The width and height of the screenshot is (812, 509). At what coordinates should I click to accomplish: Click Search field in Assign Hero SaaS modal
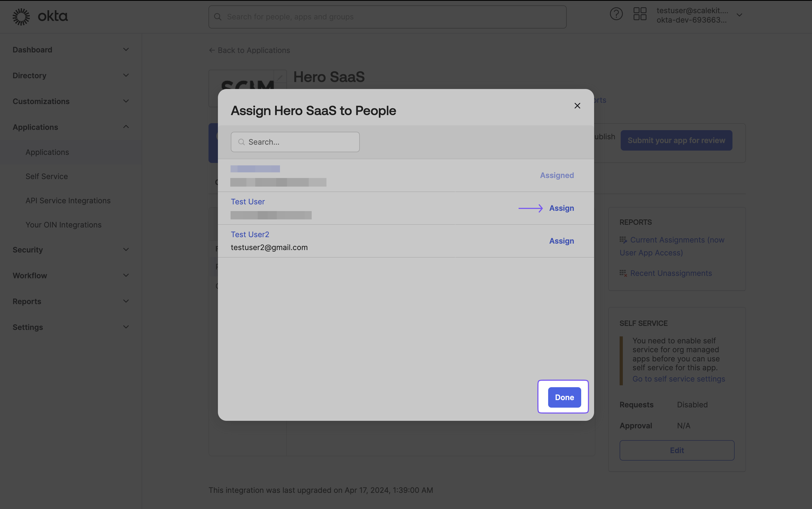[295, 141]
